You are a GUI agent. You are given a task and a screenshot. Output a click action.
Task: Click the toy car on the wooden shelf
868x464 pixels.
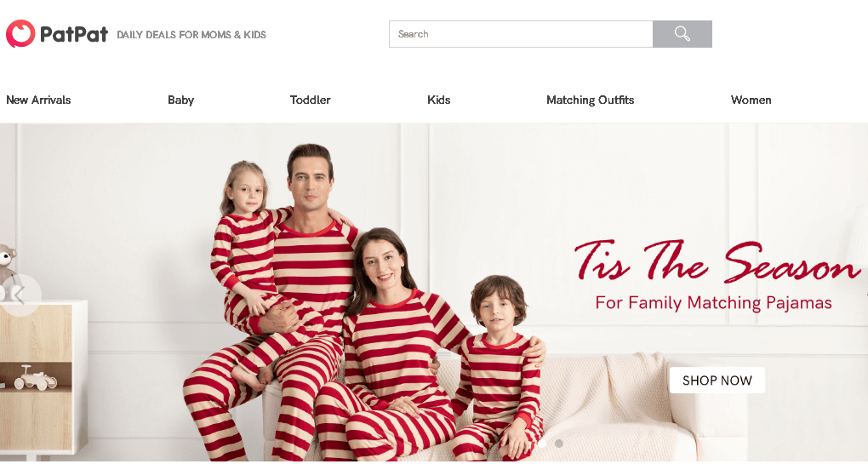[36, 378]
